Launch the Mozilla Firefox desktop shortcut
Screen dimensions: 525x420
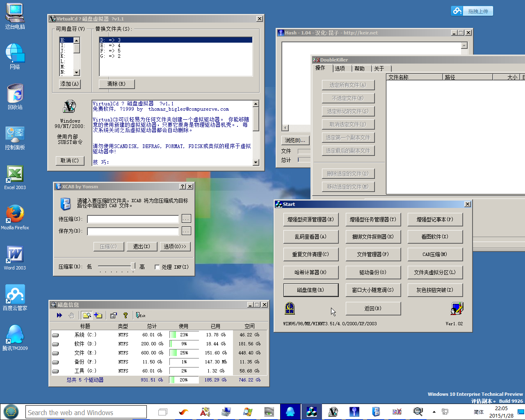point(15,217)
